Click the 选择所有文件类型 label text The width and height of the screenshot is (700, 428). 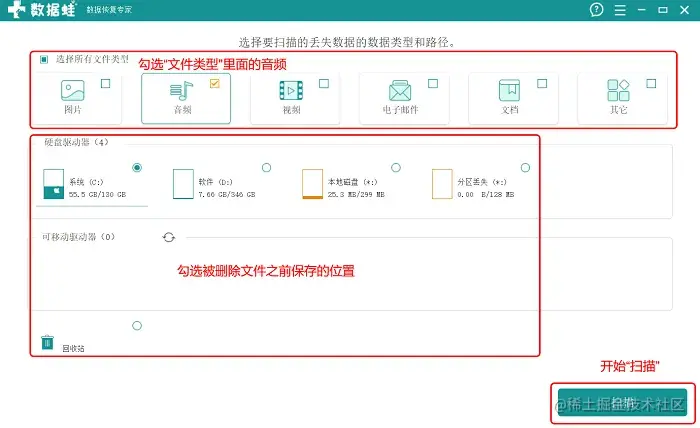coord(92,59)
